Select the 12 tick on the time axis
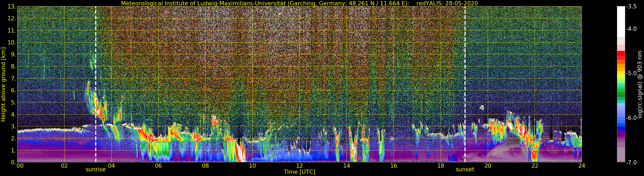Image resolution: width=644 pixels, height=176 pixels. pyautogui.click(x=300, y=166)
